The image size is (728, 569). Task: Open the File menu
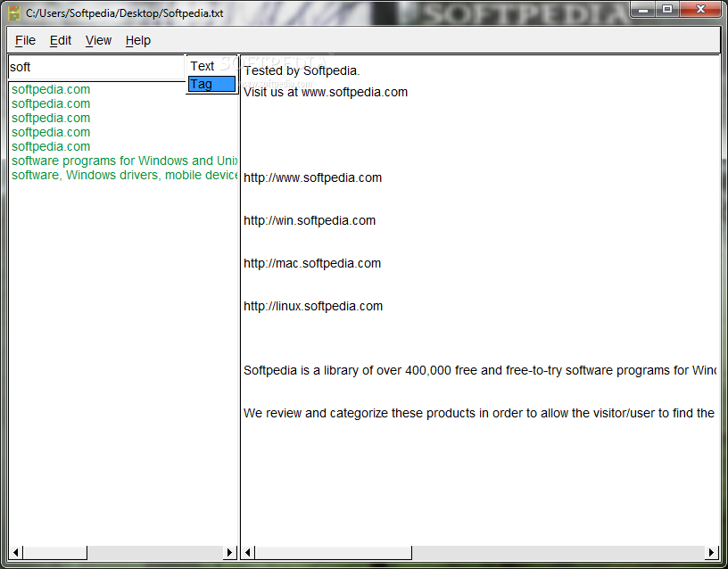point(25,40)
